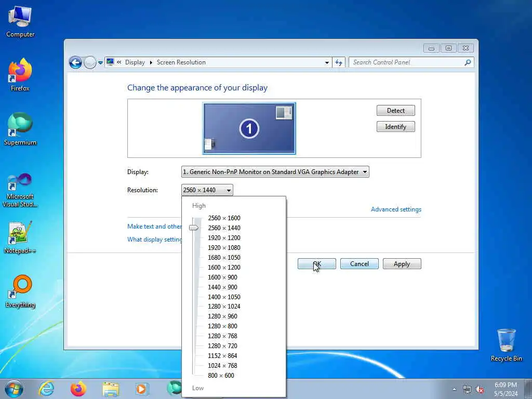The image size is (532, 399).
Task: Choose the 1152 × 864 resolution
Action: 222,355
